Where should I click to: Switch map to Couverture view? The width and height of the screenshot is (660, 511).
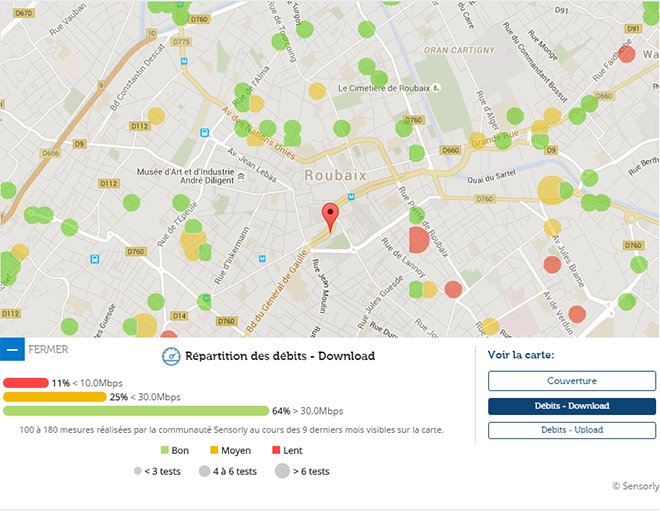click(x=571, y=381)
